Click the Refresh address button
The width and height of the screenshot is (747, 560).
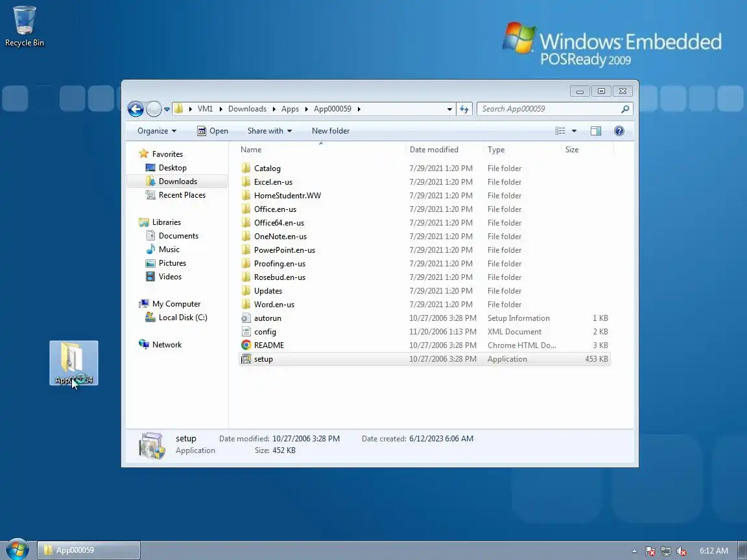[464, 109]
